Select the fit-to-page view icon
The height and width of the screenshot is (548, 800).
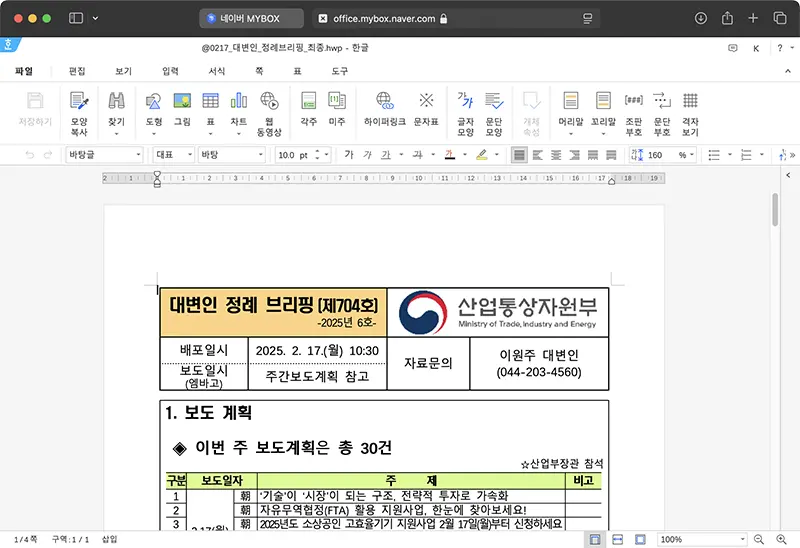coord(640,539)
